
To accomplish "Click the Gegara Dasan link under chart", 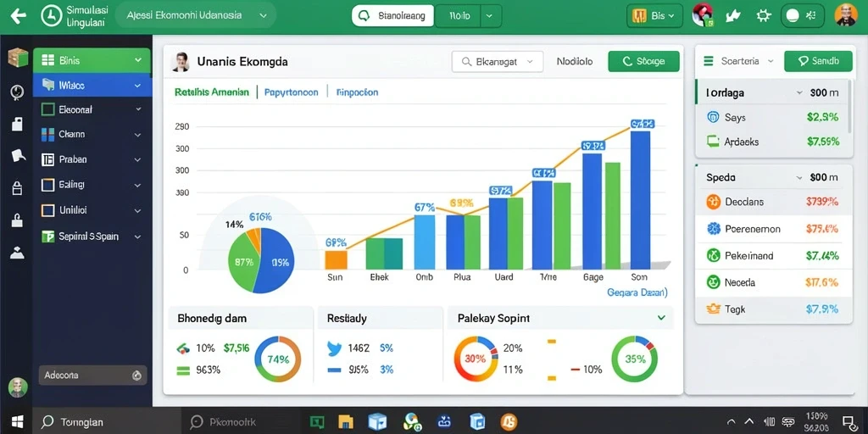I will click(637, 292).
